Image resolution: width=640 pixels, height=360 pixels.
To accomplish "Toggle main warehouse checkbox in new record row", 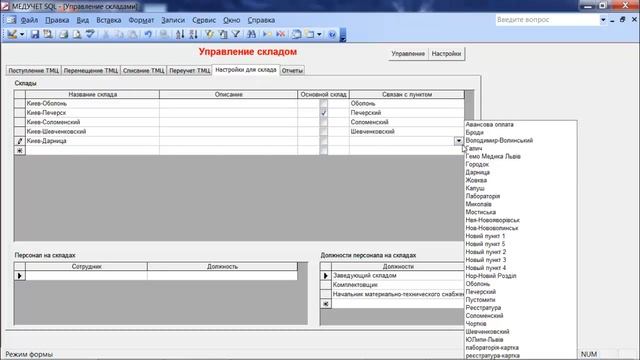I will tap(324, 150).
